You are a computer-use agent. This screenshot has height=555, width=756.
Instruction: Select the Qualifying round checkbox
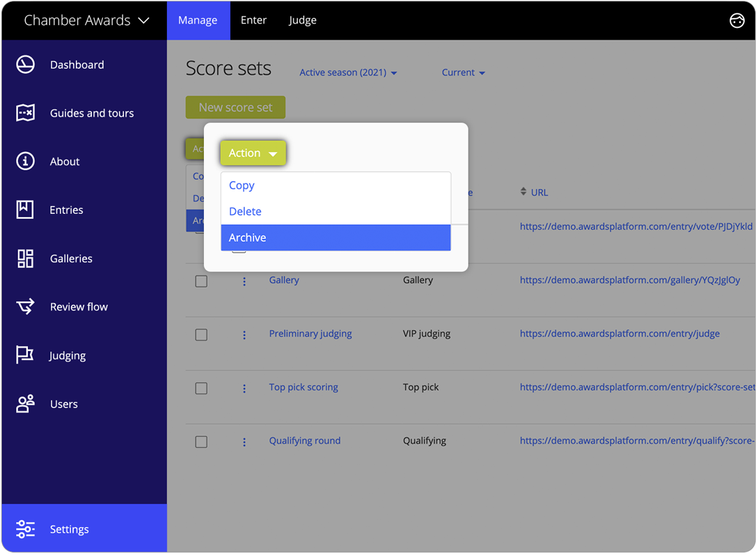coord(201,441)
